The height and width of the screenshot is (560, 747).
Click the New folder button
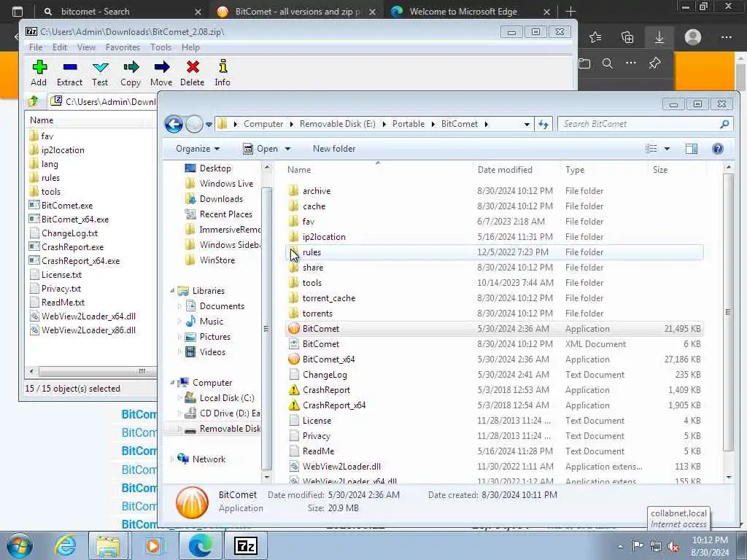pos(334,149)
